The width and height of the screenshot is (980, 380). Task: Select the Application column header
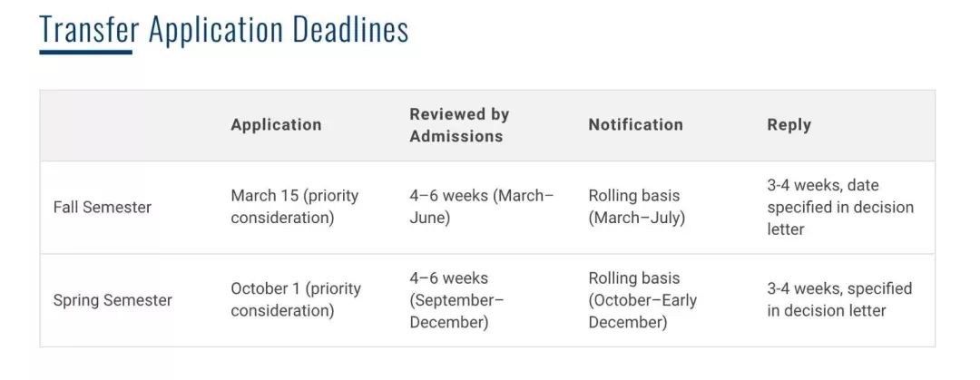tap(276, 125)
